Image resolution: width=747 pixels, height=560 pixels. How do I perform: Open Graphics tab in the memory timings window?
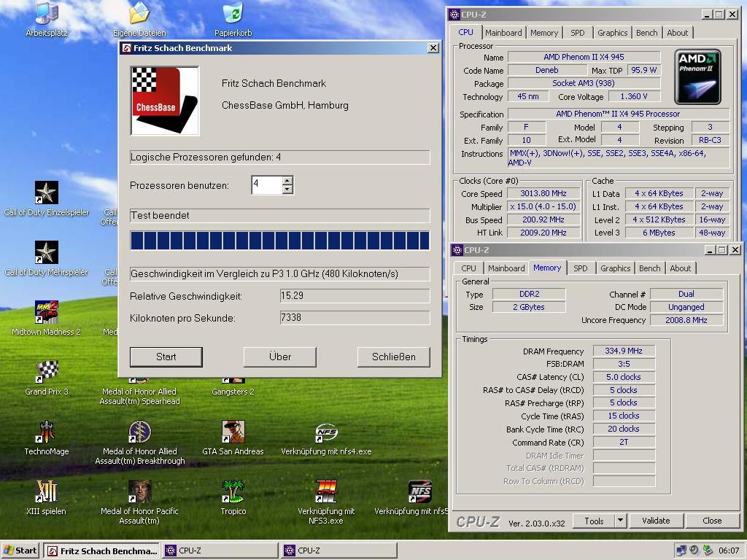[x=615, y=268]
